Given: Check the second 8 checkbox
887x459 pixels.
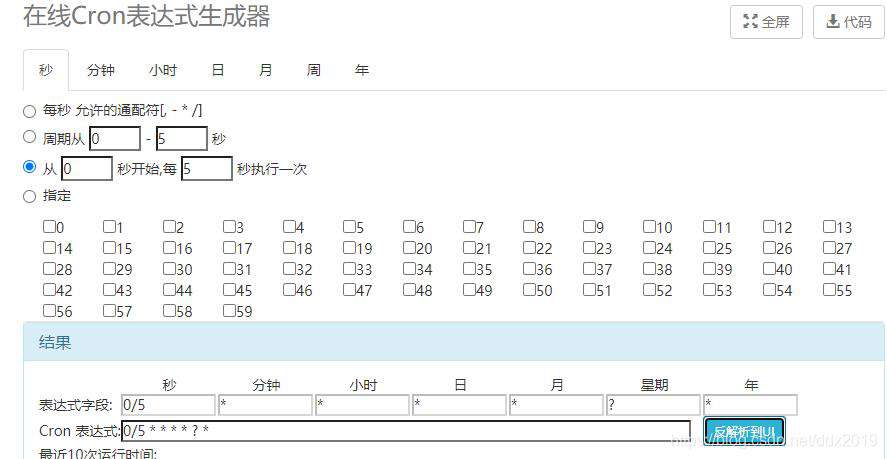Looking at the screenshot, I should coord(529,227).
